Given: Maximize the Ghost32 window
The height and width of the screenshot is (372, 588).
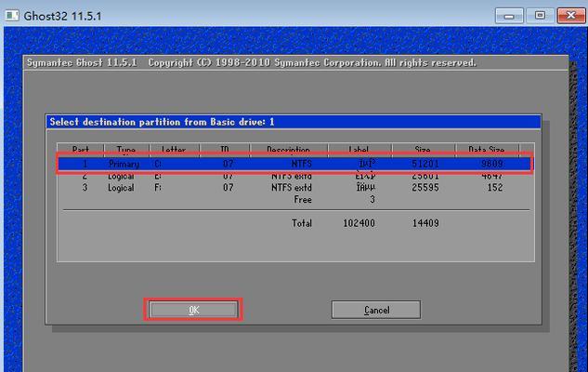Looking at the screenshot, I should click(x=540, y=16).
